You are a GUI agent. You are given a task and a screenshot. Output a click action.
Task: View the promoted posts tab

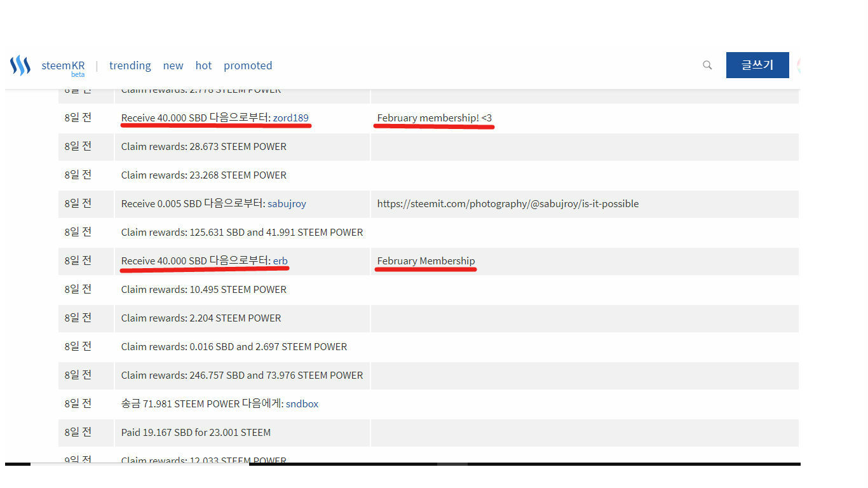tap(248, 65)
